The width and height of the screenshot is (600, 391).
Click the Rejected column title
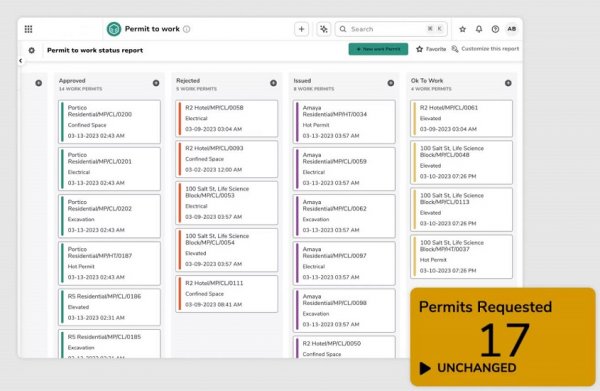[188, 81]
